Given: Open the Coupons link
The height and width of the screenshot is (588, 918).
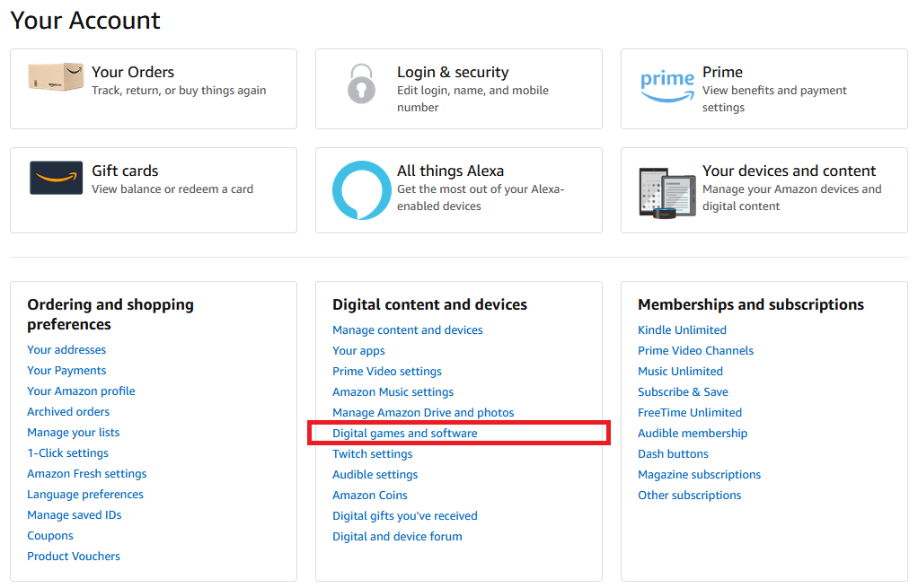Looking at the screenshot, I should 50,536.
